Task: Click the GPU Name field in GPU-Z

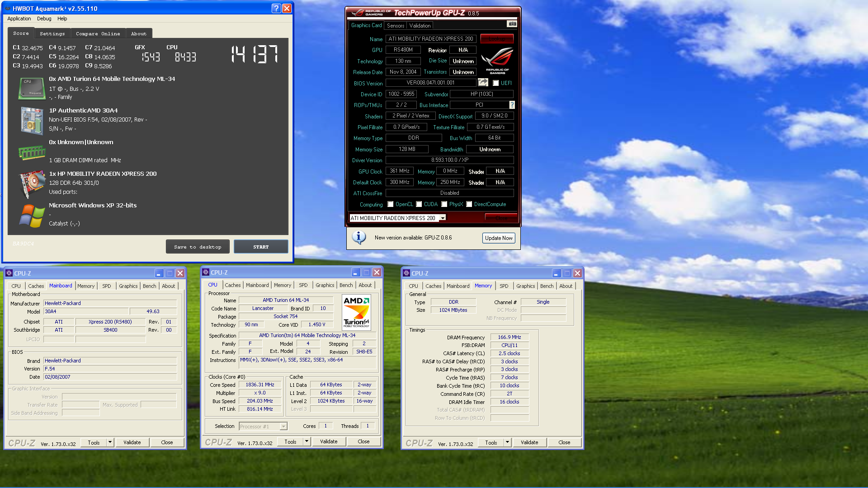Action: tap(431, 39)
